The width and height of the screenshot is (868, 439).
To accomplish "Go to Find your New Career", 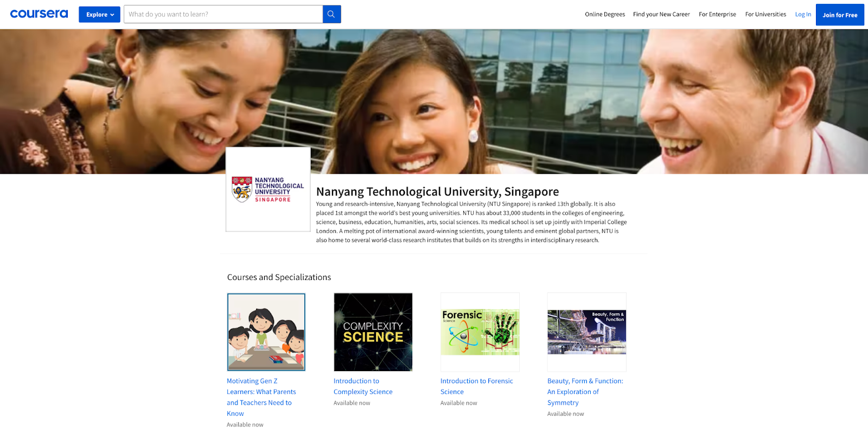I will pyautogui.click(x=661, y=15).
